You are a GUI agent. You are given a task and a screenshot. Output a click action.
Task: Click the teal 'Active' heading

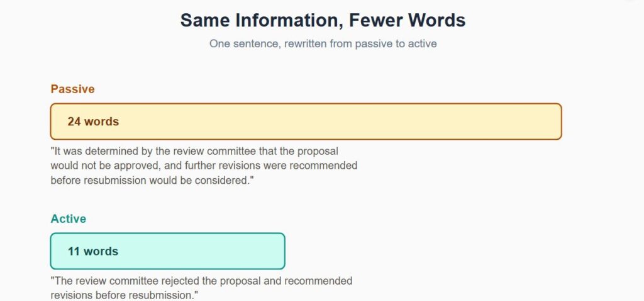coord(68,219)
